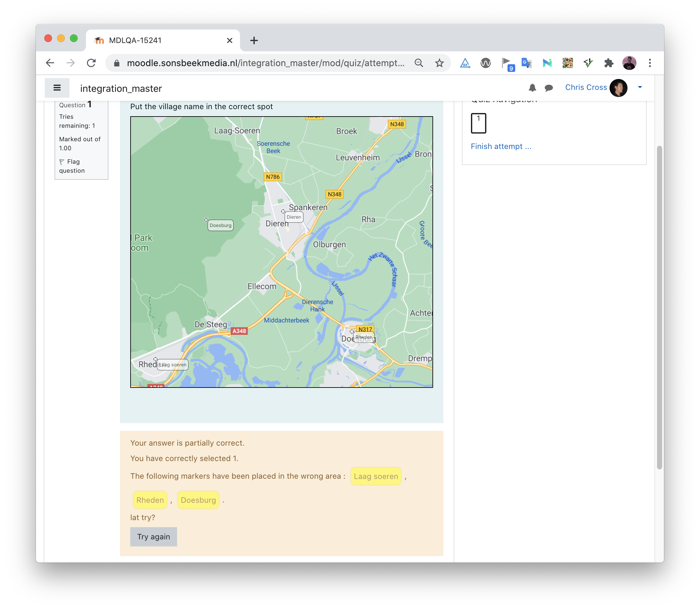Close the MDLQA-15241 tab

click(x=230, y=40)
